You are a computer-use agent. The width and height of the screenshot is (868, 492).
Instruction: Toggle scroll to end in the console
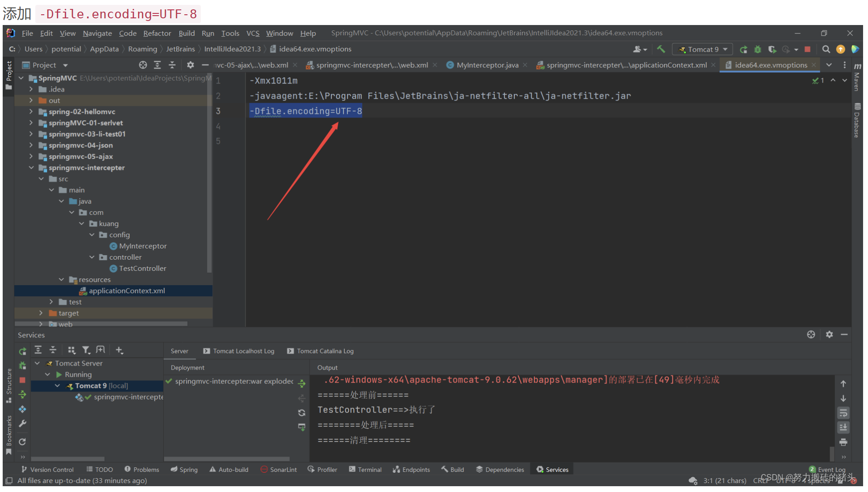coord(843,428)
